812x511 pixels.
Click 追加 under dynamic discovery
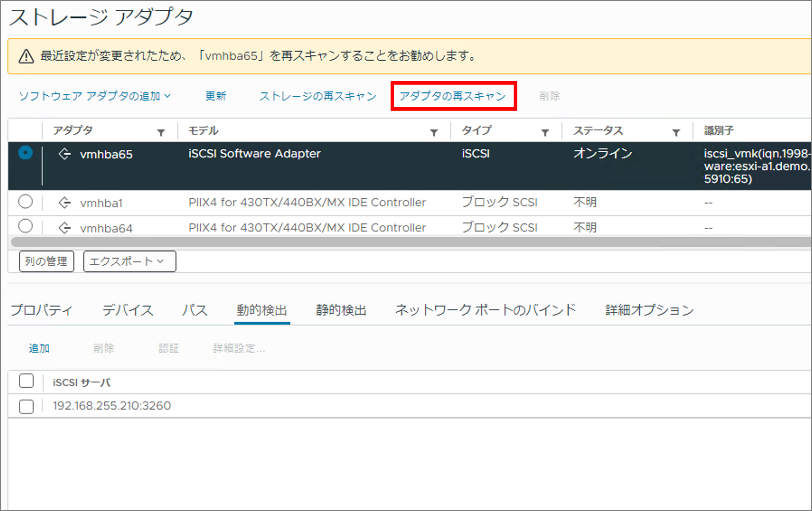click(39, 348)
